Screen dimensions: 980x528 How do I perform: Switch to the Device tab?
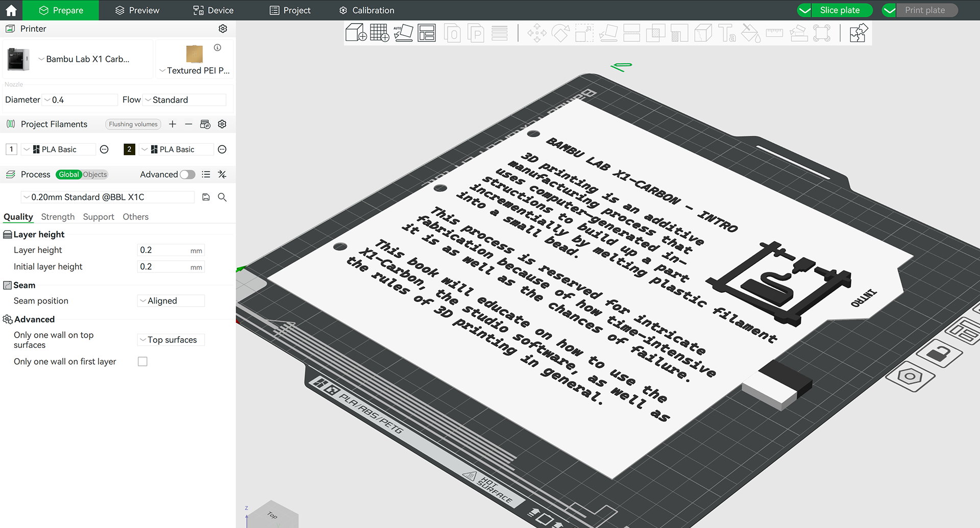point(213,10)
